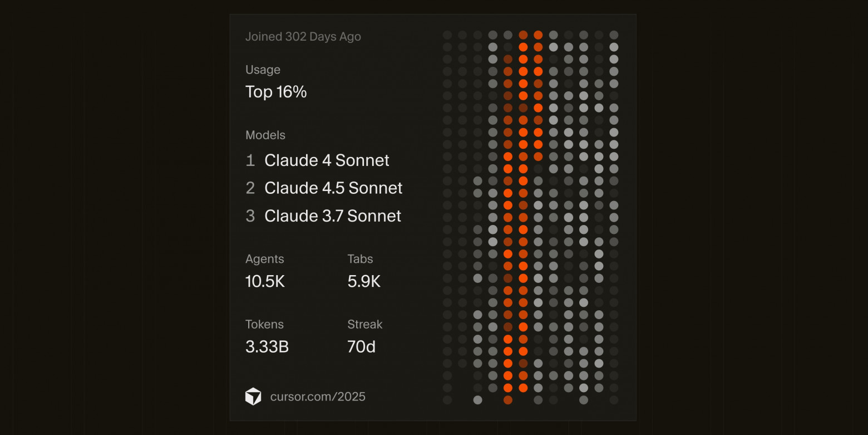
Task: Click the 'Tabs' stat label
Action: coord(360,259)
